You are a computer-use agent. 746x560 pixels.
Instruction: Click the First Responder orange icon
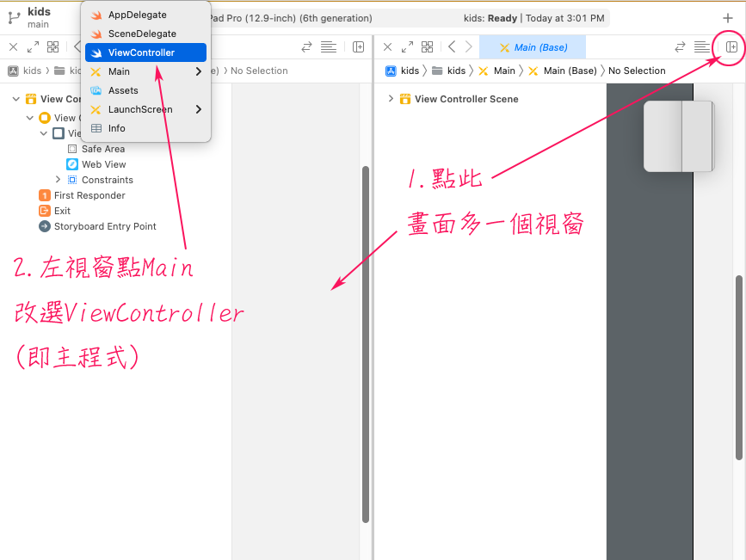(x=44, y=195)
